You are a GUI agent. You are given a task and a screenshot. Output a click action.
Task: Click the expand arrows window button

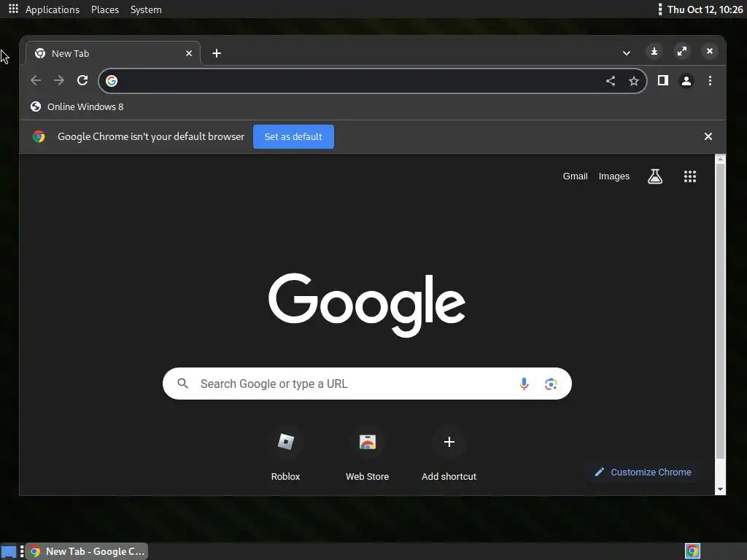click(x=682, y=51)
